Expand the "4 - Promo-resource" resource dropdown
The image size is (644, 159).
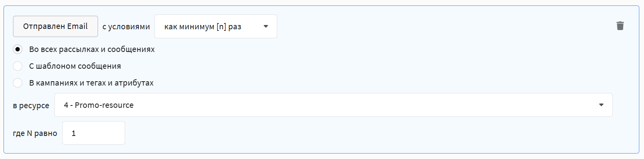coord(333,105)
